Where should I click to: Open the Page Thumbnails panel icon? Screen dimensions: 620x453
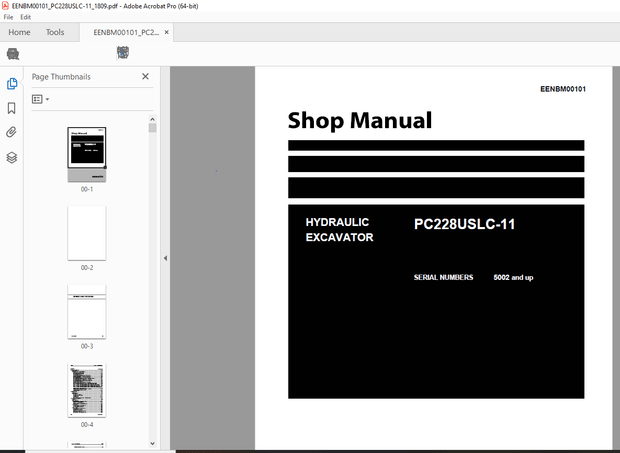pos(12,83)
